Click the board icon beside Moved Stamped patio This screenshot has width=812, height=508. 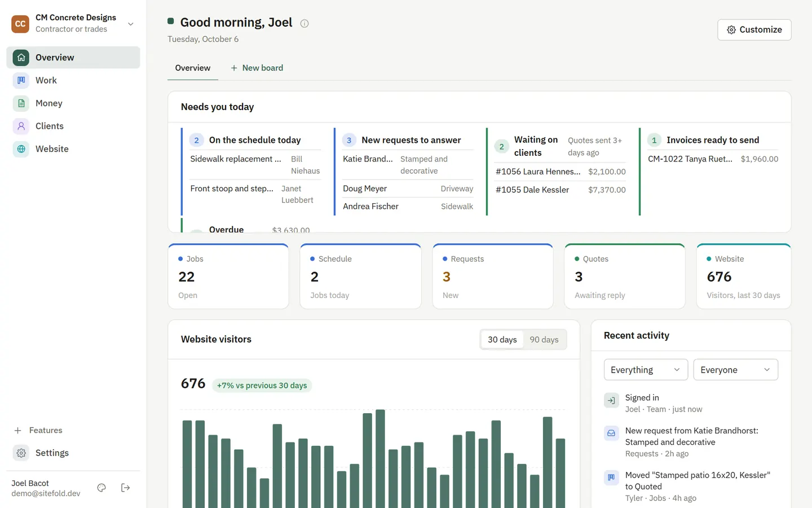(611, 478)
